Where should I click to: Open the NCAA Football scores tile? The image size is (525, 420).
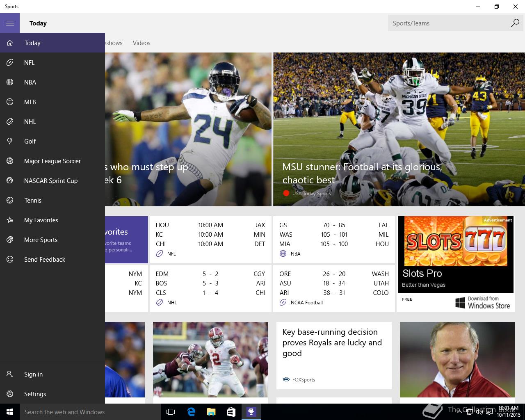coord(334,288)
